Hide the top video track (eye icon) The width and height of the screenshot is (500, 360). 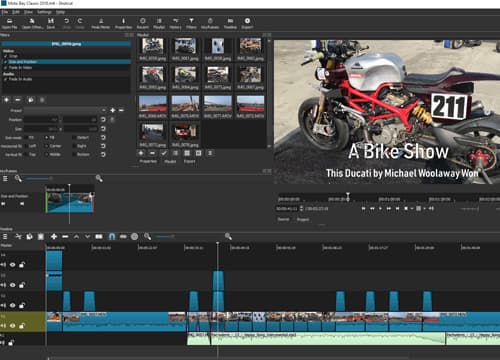[12, 265]
